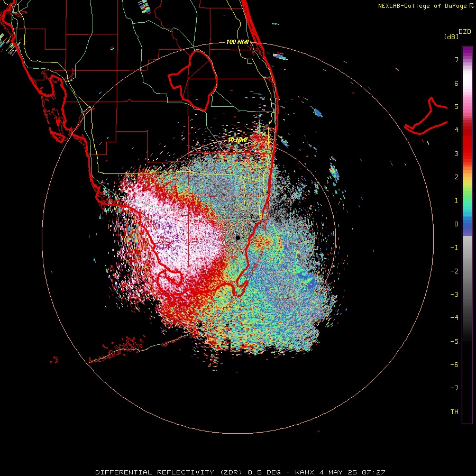
Task: Click the legend value -1
Action: (x=454, y=248)
